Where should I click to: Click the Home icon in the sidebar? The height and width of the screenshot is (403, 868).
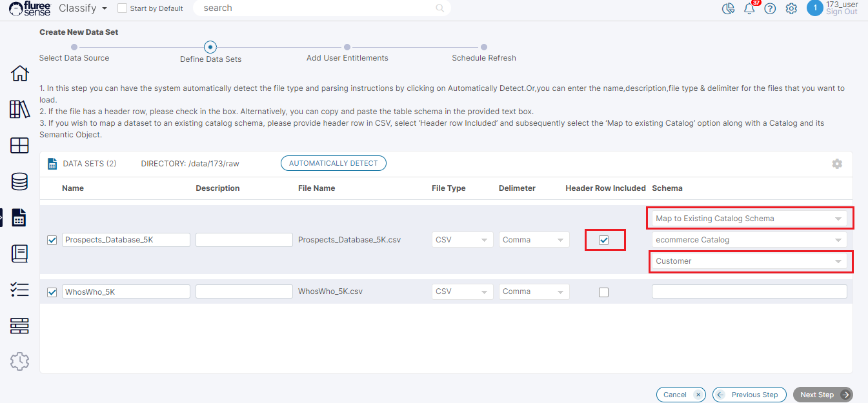click(19, 74)
